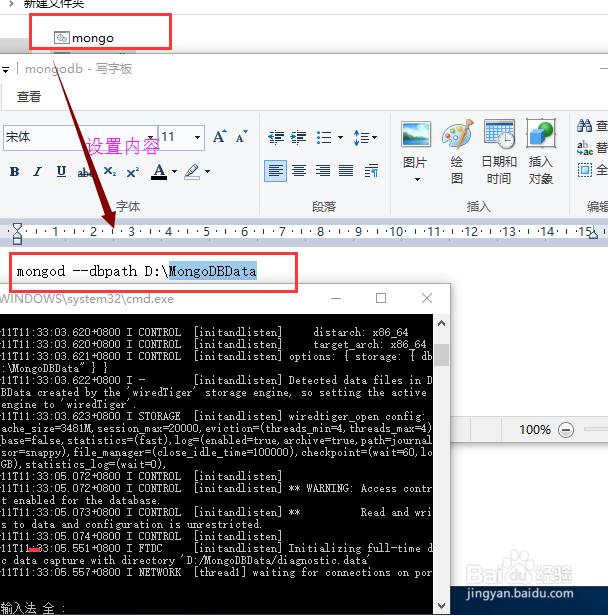Screen dimensions: 608x615
Task: Click the shrink font icon
Action: pyautogui.click(x=241, y=136)
